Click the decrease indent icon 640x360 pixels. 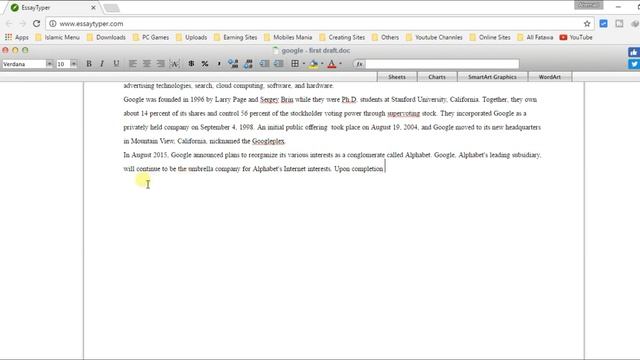[264, 64]
